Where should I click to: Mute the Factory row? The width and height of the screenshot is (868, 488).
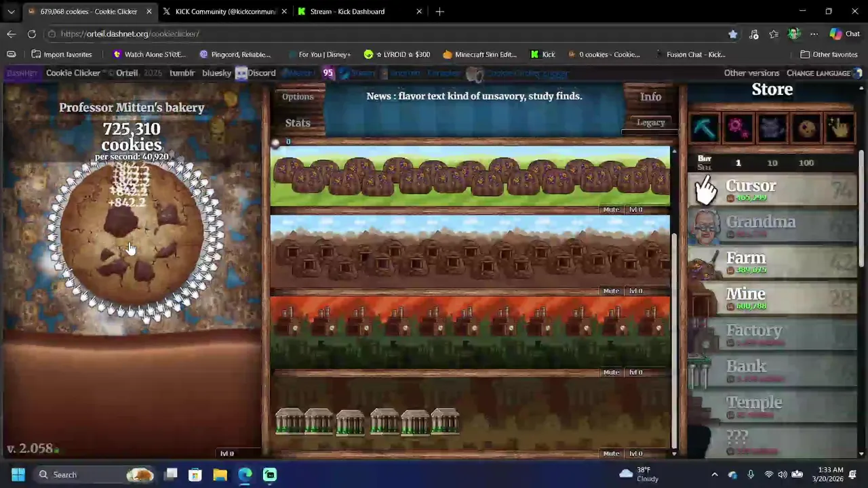611,372
